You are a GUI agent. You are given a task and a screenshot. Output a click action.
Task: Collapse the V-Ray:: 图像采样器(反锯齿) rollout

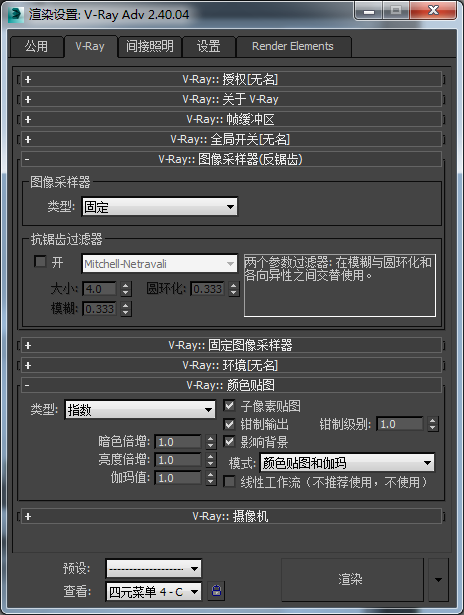pos(231,159)
